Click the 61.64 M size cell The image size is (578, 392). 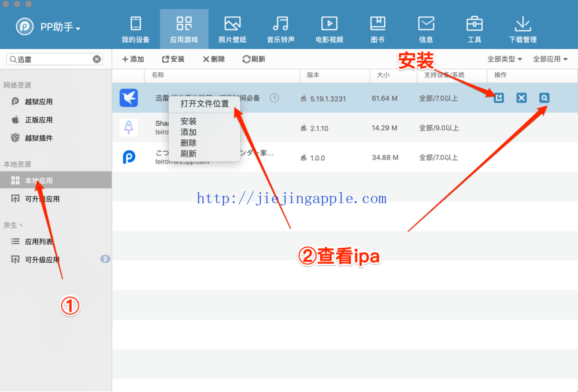[384, 98]
